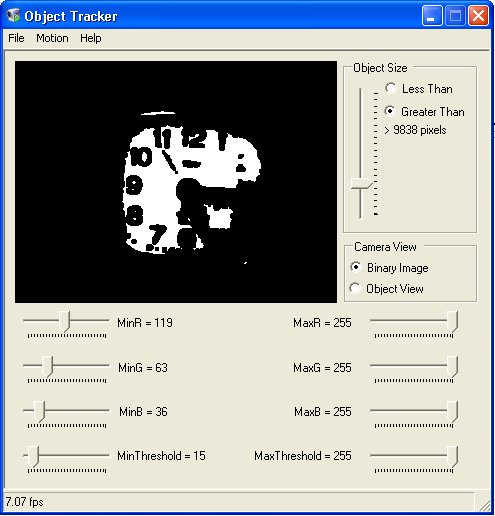Click the Camera View group label
495x516 pixels.
tap(385, 247)
